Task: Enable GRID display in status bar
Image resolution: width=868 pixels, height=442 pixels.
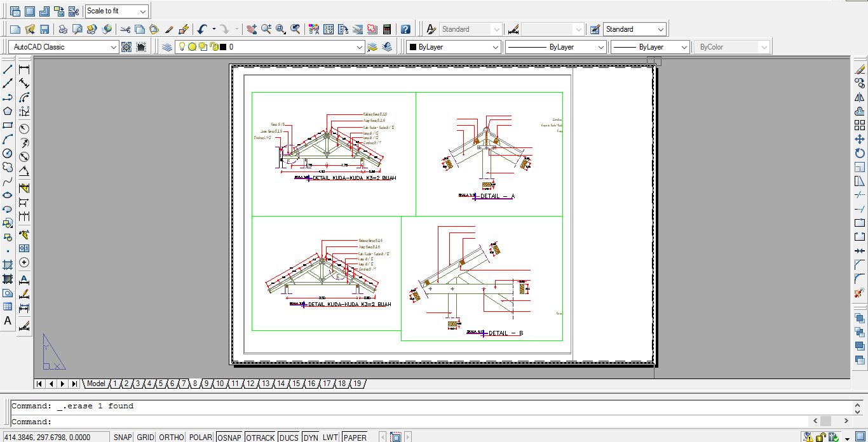Action: [146, 437]
